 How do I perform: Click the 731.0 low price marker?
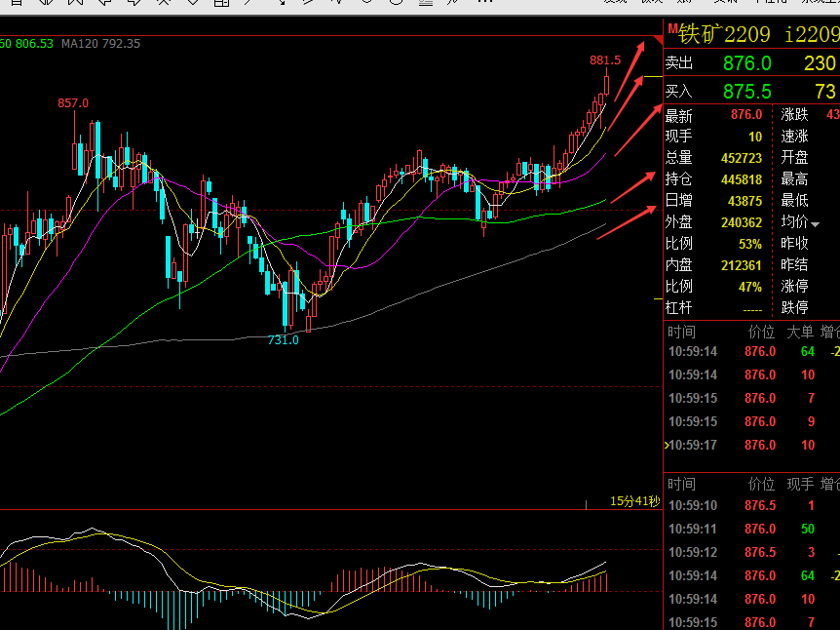pos(283,340)
